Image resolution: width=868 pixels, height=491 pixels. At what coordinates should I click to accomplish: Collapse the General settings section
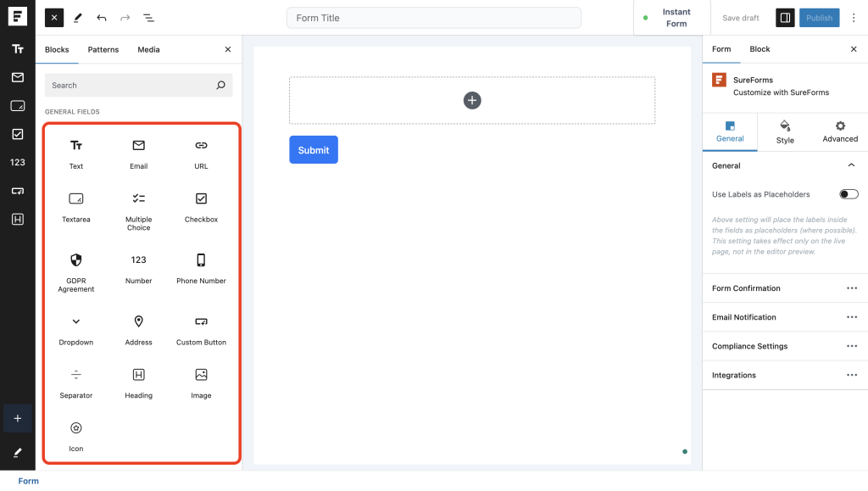coord(851,165)
